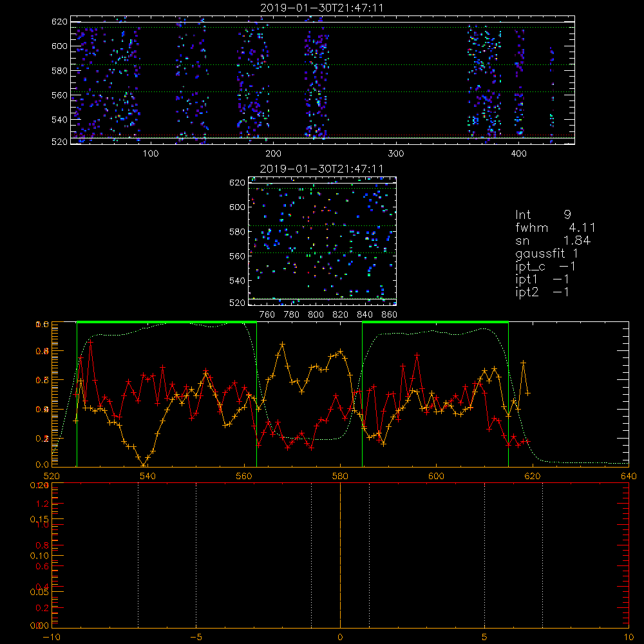Select the 'ipt1 -1' readout text
Image resolution: width=644 pixels, height=644 pixels.
[x=542, y=279]
